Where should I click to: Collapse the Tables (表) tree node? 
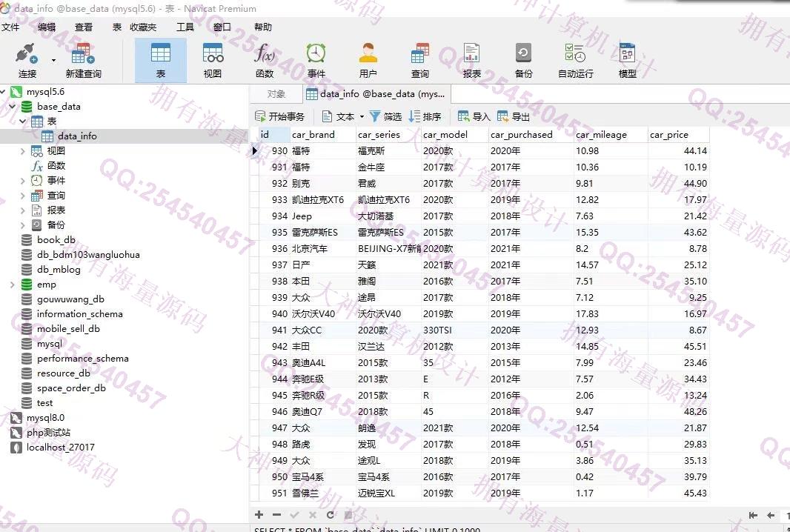tap(23, 122)
